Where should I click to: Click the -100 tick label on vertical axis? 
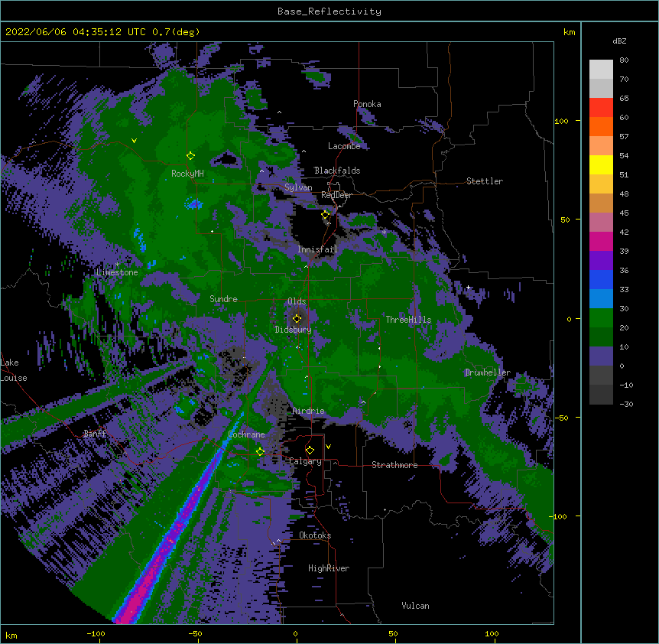[558, 516]
